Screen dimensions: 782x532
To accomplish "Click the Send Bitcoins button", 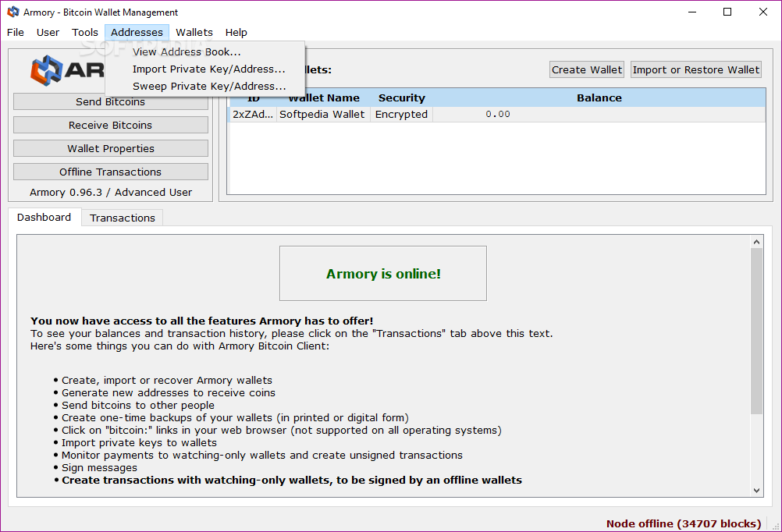I will [111, 101].
